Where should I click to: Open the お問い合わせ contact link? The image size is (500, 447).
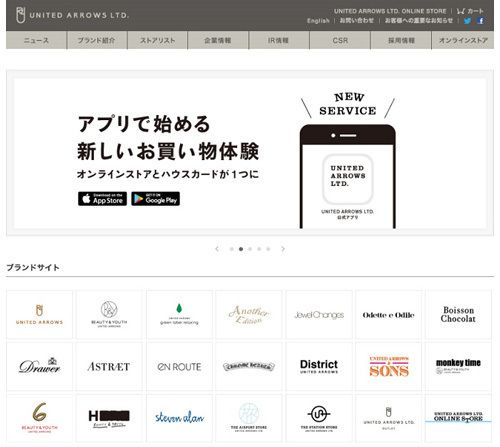357,21
